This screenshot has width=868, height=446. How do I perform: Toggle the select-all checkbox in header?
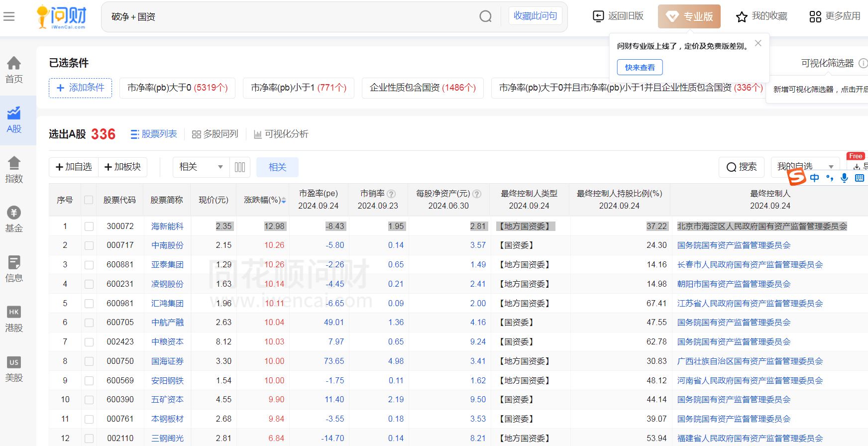(89, 200)
